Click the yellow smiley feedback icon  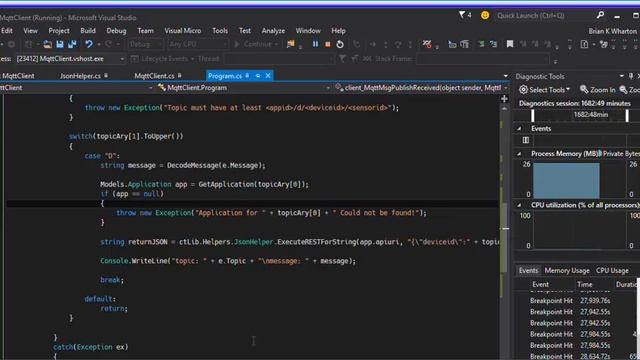tap(484, 16)
